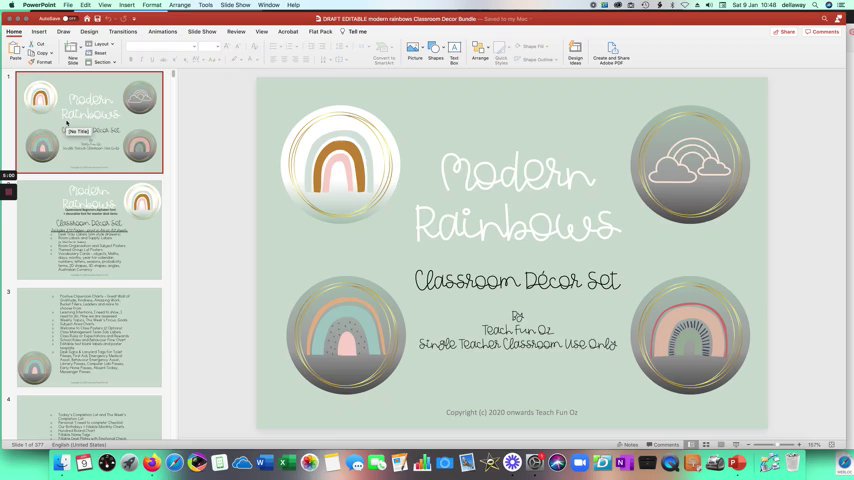854x480 pixels.
Task: Open the Format menu in menu bar
Action: coord(152,5)
